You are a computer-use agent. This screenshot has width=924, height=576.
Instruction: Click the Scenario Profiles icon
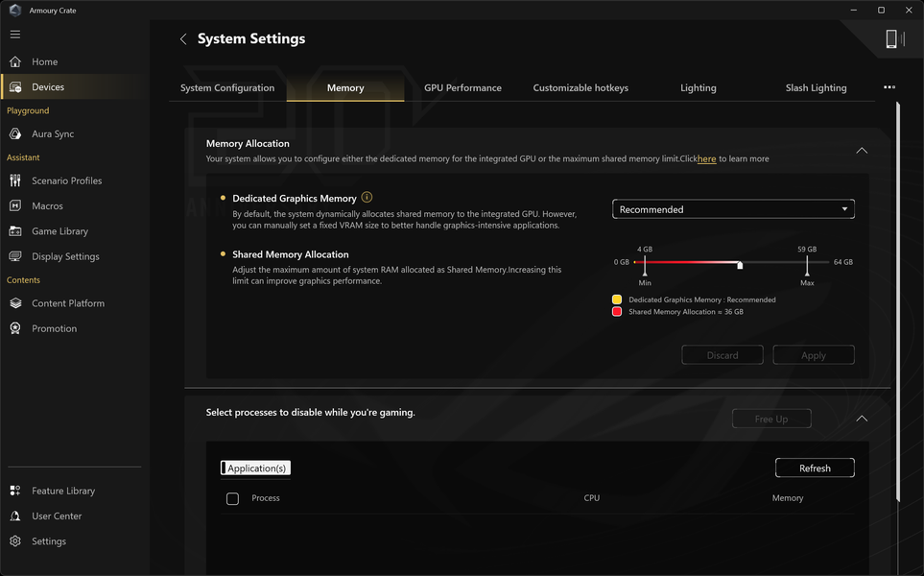click(x=15, y=180)
